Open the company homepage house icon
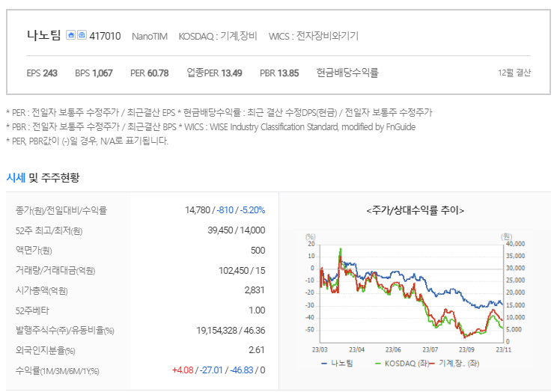557x392 pixels. pyautogui.click(x=70, y=35)
